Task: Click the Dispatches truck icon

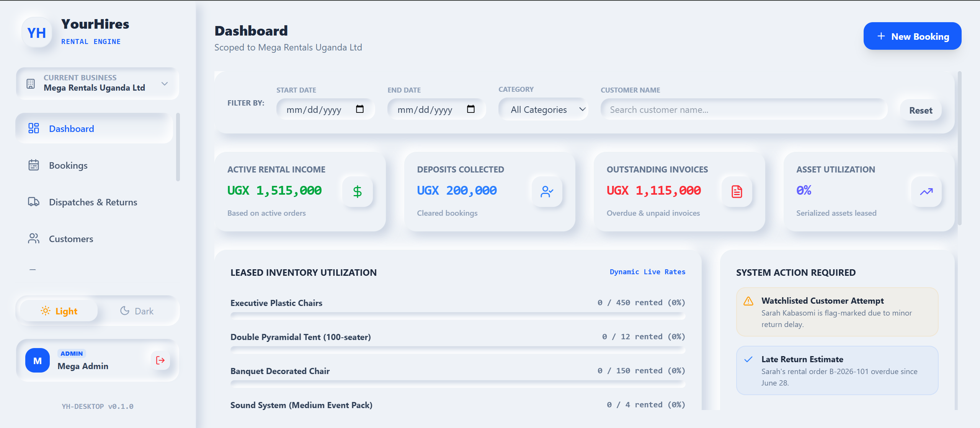Action: (x=34, y=202)
